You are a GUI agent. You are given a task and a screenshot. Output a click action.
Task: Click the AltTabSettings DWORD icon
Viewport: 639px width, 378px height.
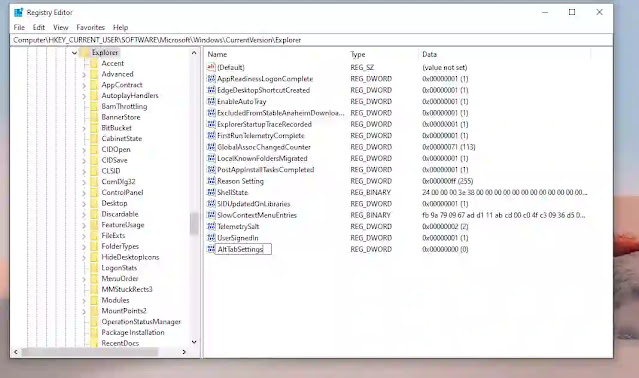point(211,249)
